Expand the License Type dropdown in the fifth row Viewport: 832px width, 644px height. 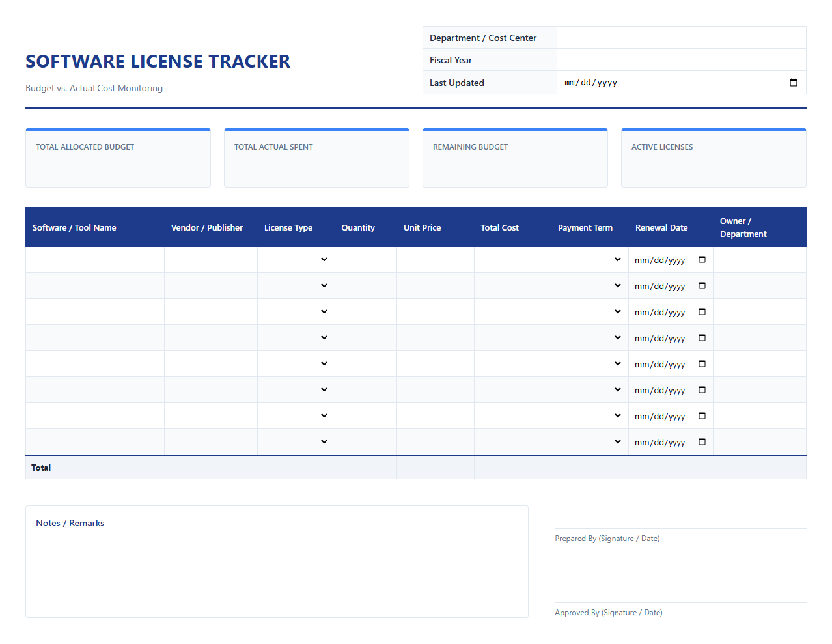(x=296, y=364)
